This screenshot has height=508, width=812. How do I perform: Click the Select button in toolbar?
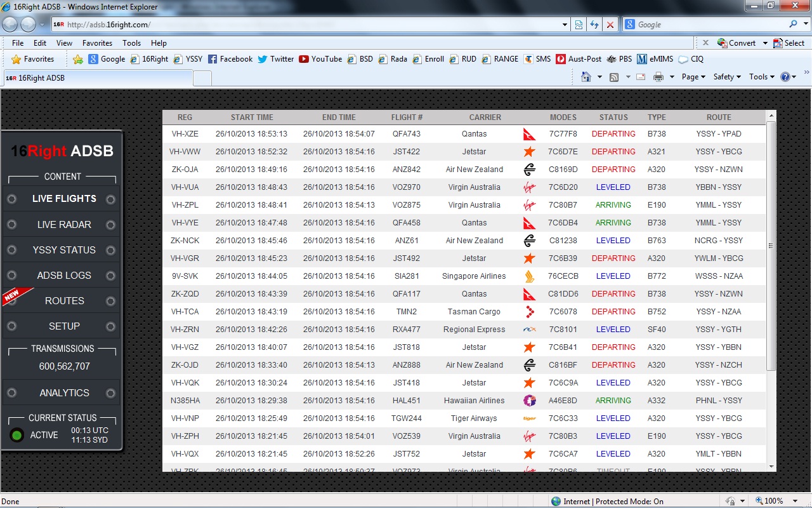coord(789,43)
